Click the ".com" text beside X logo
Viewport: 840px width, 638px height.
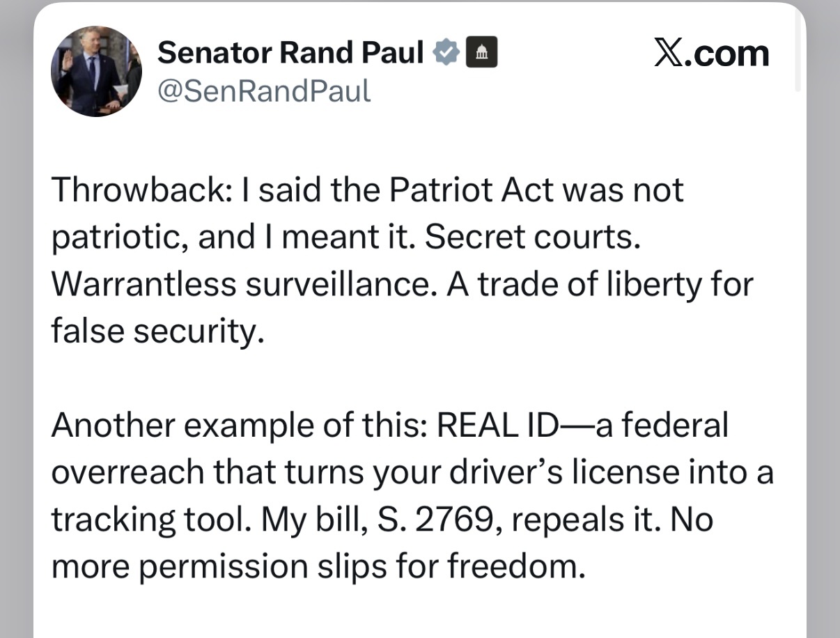[x=726, y=54]
